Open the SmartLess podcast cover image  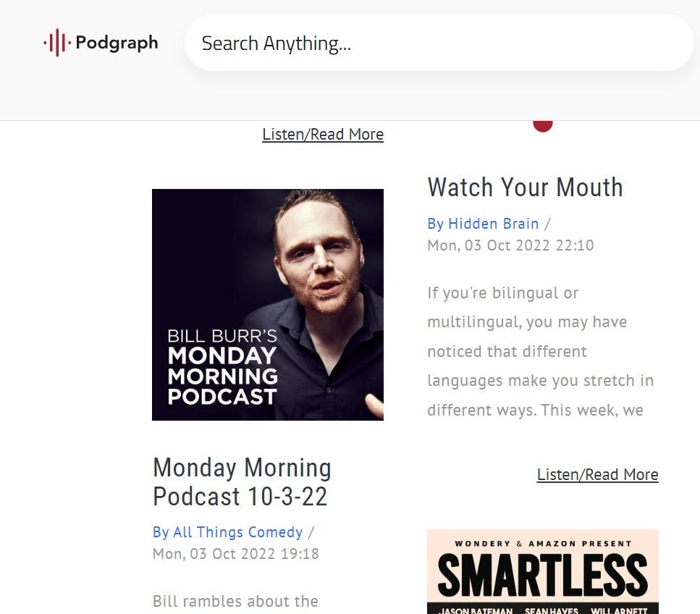pos(543,571)
